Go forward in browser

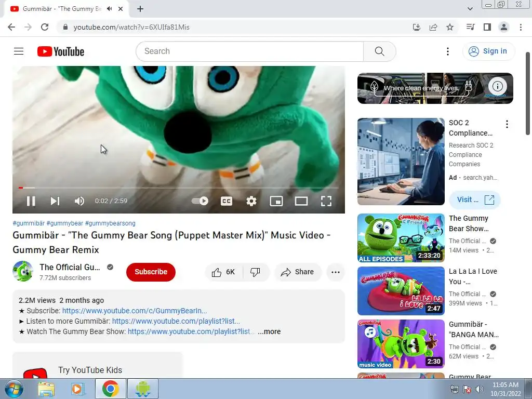pyautogui.click(x=28, y=27)
